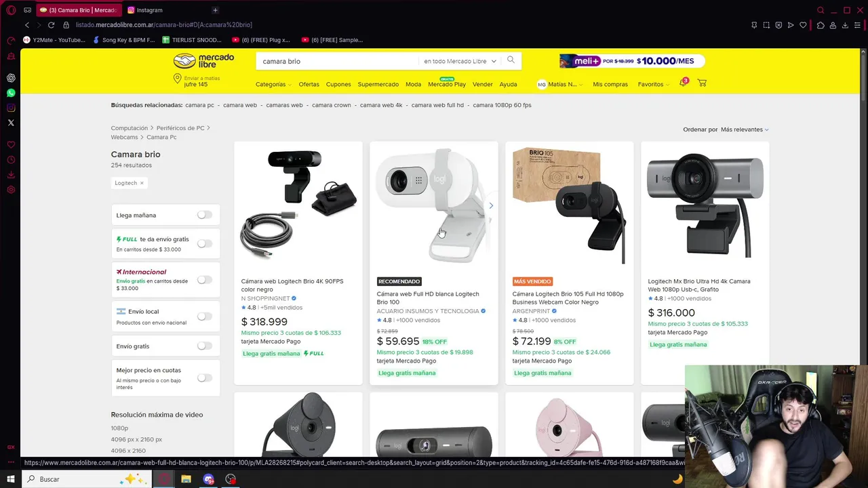Open the notifications bell
Screen dimensions: 868x488
pyautogui.click(x=684, y=83)
